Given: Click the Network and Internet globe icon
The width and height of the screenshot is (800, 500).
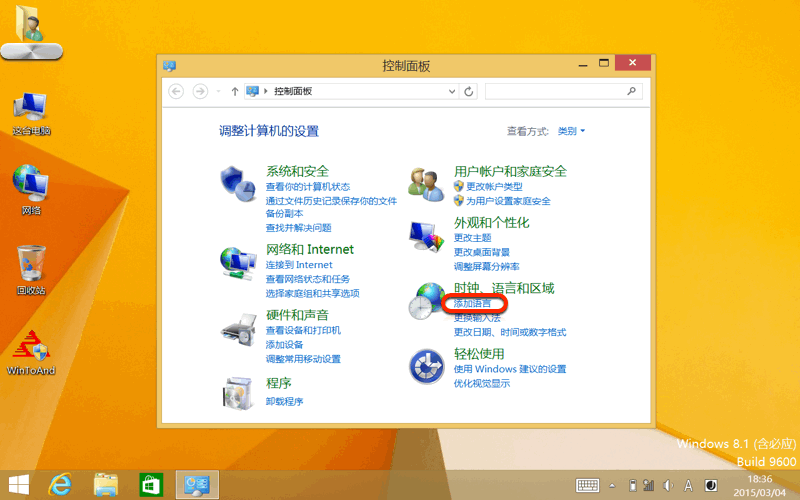Looking at the screenshot, I should (236, 262).
